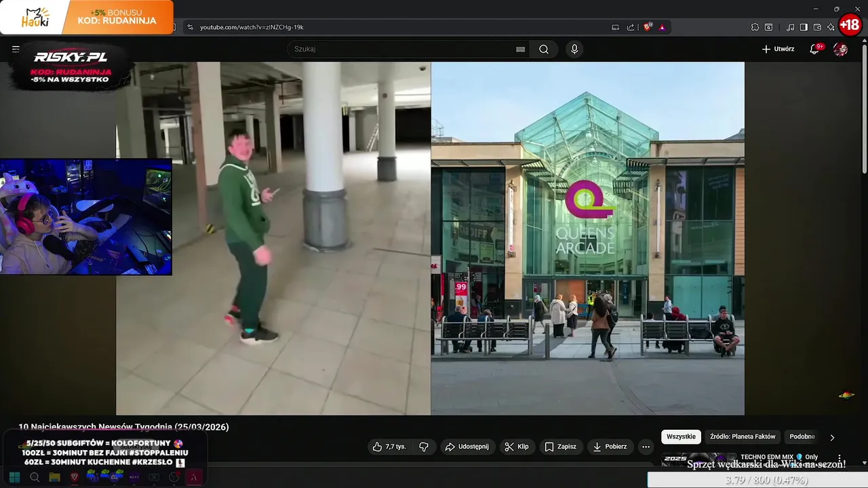868x488 pixels.
Task: Open Brave Rewards triangle icon
Action: tap(662, 27)
